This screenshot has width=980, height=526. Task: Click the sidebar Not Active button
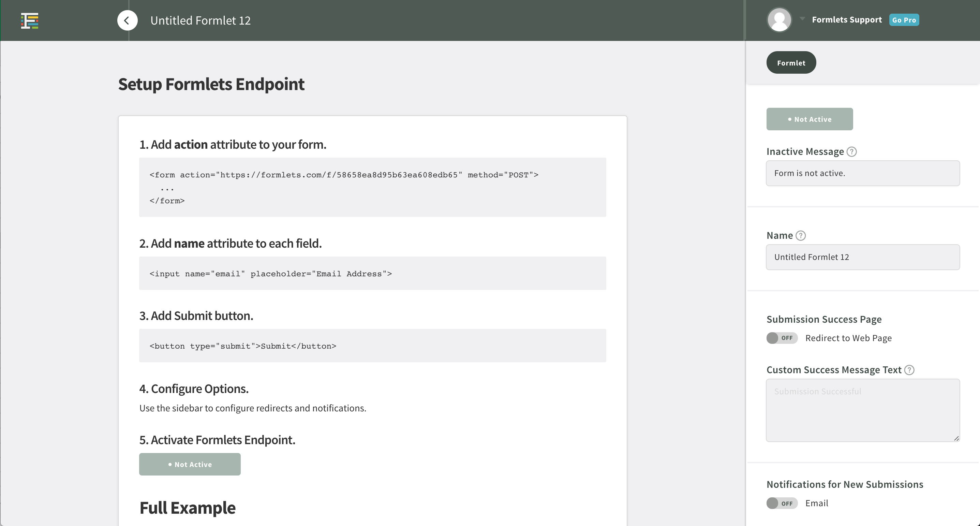click(810, 119)
